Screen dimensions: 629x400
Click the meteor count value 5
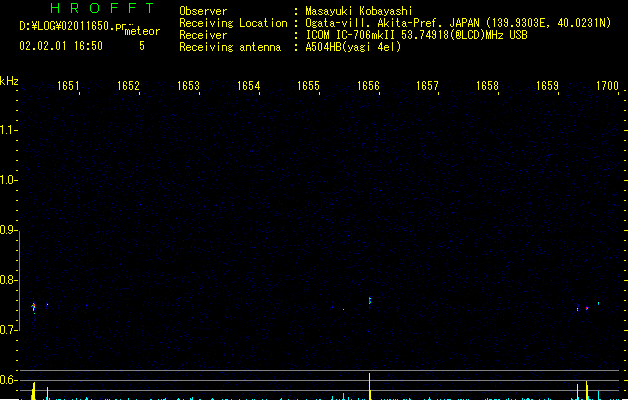coord(142,46)
